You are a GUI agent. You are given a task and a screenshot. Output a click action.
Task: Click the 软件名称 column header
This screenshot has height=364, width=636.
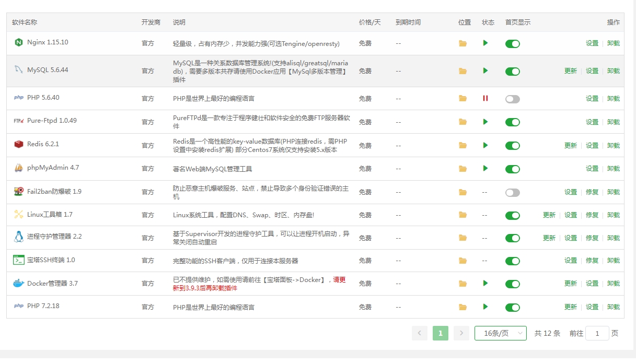[25, 22]
